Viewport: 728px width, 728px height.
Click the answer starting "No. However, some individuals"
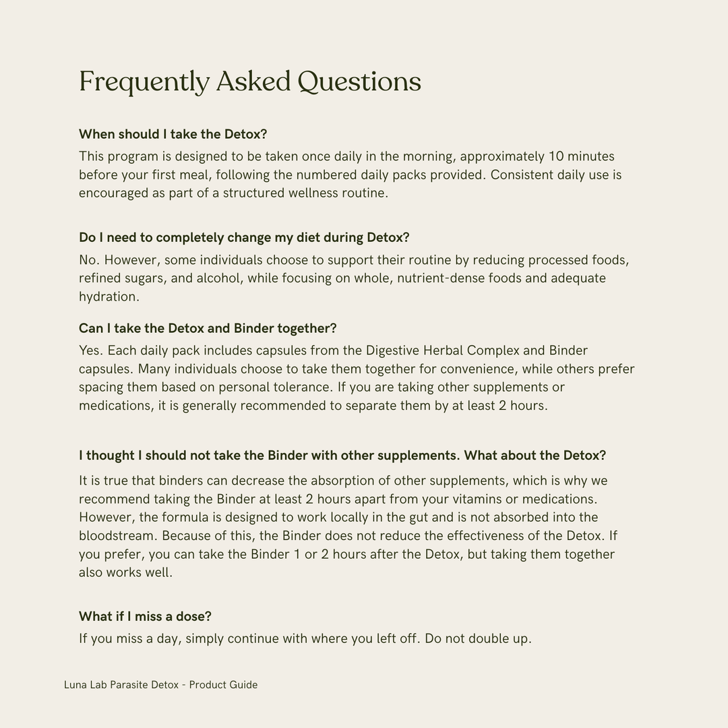(353, 278)
